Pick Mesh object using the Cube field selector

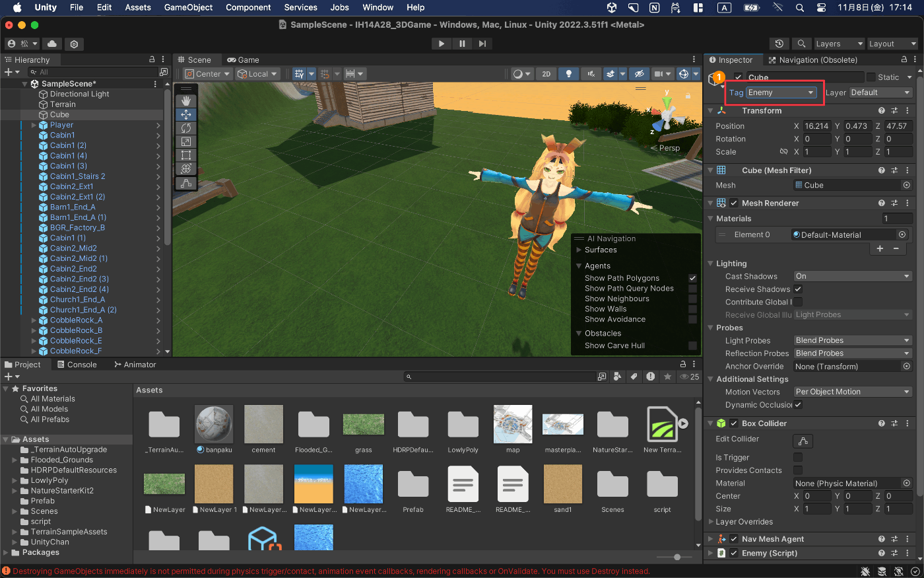906,186
